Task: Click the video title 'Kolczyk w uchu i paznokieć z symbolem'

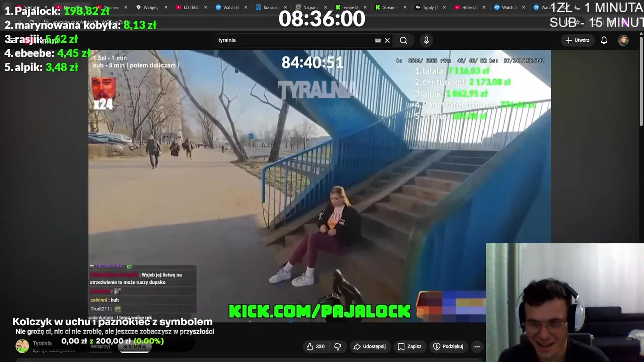Action: (112, 322)
